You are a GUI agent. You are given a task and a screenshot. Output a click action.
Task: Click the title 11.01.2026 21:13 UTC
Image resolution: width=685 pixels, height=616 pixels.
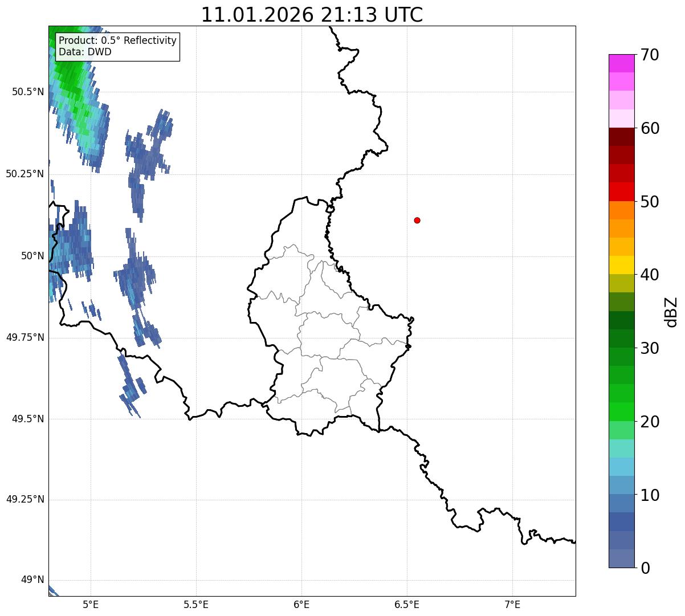pos(312,15)
